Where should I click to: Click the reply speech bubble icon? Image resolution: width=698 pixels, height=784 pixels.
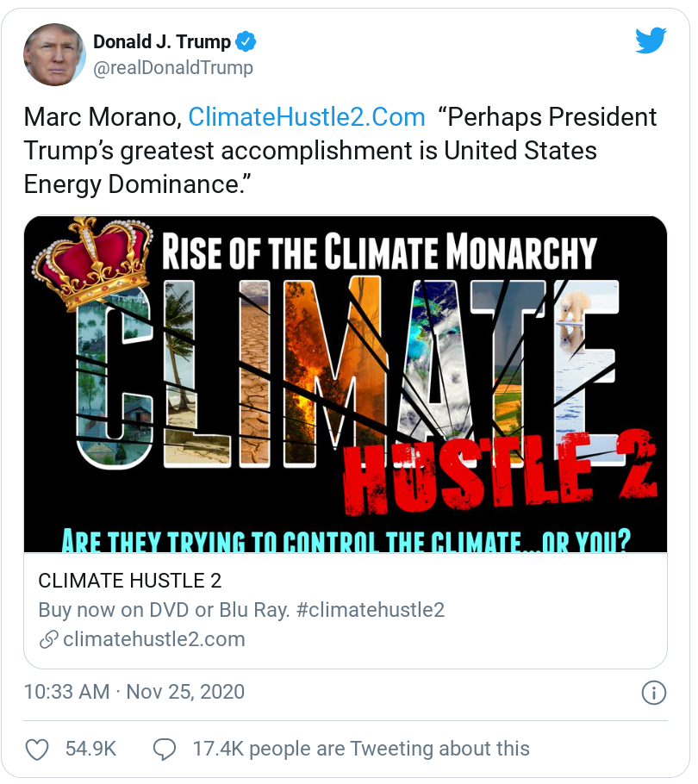164,750
